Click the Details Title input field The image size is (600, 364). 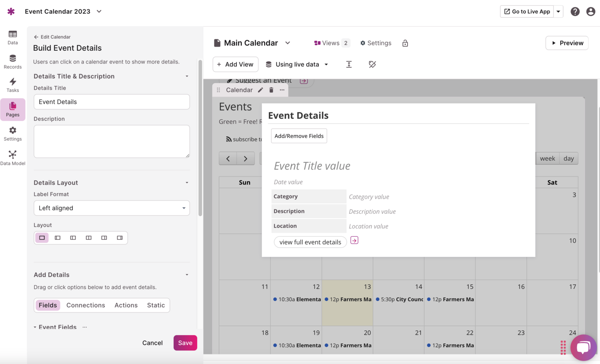[x=112, y=102]
